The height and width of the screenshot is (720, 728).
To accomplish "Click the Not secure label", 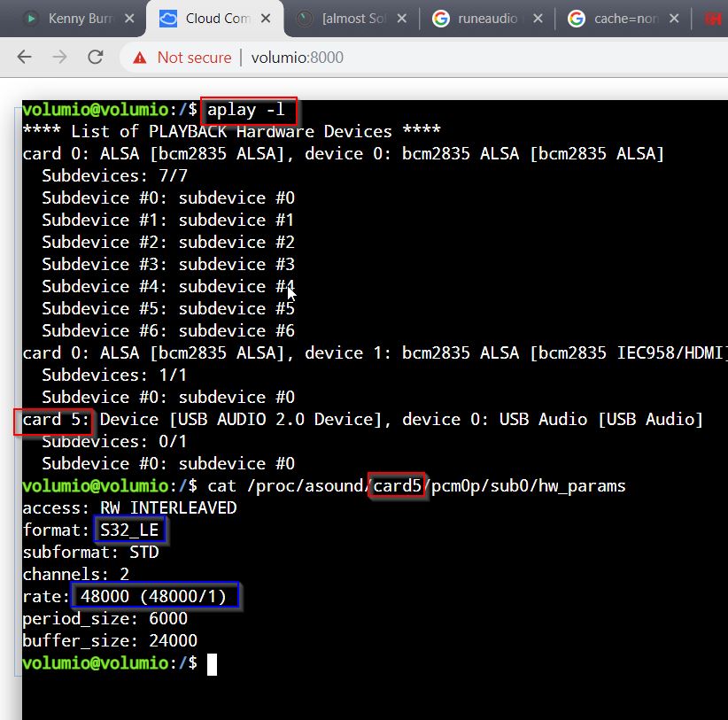I will click(x=194, y=58).
